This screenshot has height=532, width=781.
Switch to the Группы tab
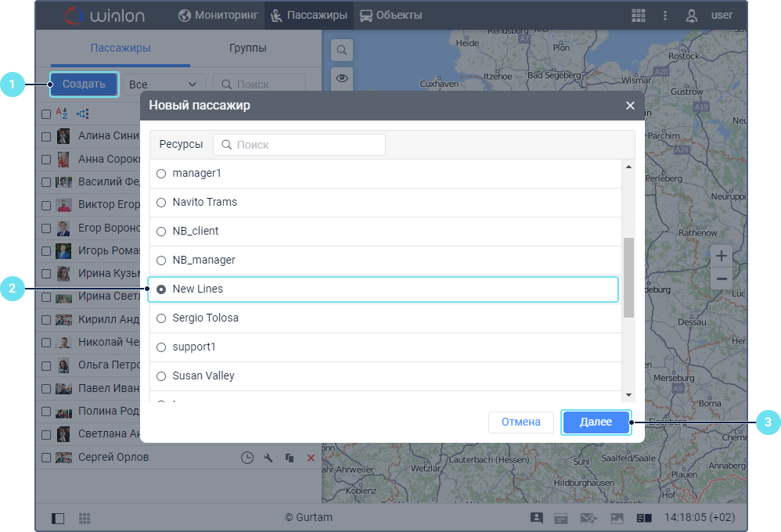(248, 49)
